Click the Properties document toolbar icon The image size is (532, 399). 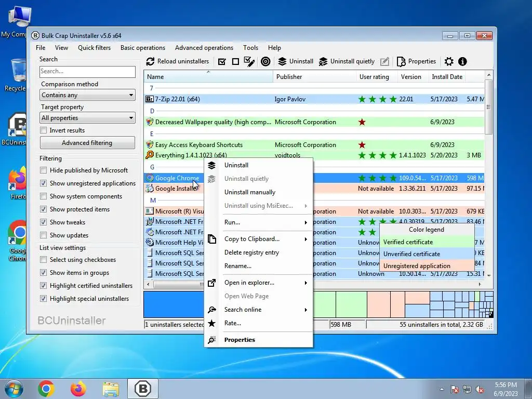401,61
